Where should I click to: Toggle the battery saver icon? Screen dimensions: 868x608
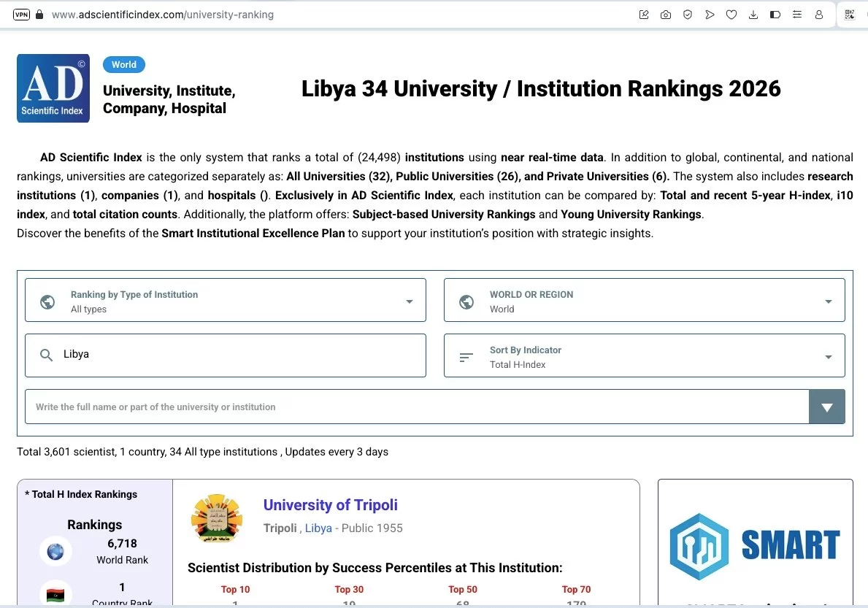point(775,15)
